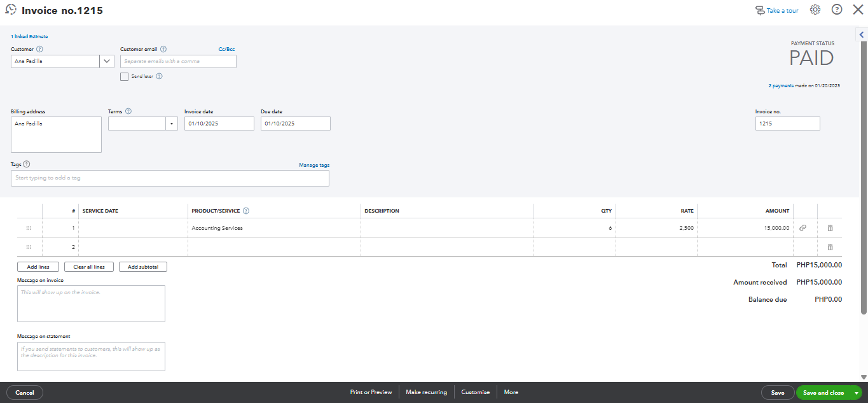
Task: Open the Manage tags link
Action: pos(314,165)
